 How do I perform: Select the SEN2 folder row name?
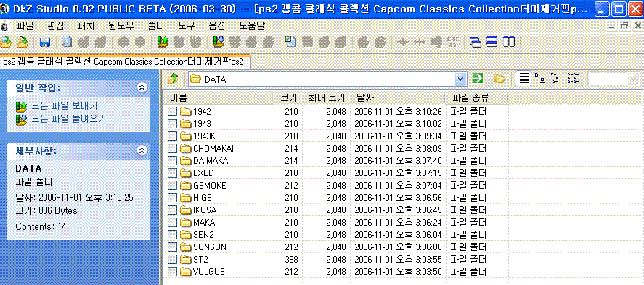coord(203,235)
